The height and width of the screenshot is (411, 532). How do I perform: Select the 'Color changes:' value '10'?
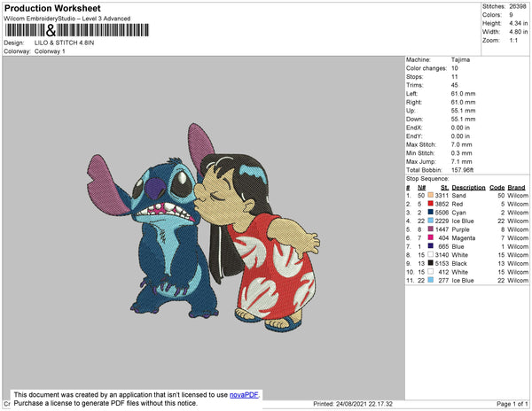(x=454, y=68)
